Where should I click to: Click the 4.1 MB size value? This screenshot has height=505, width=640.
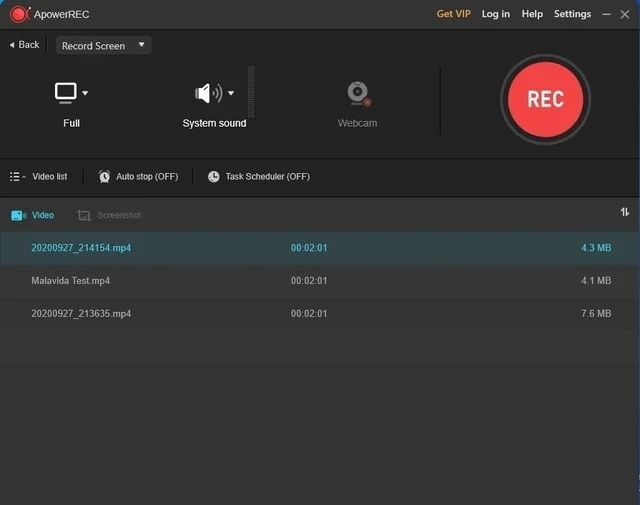pos(596,281)
